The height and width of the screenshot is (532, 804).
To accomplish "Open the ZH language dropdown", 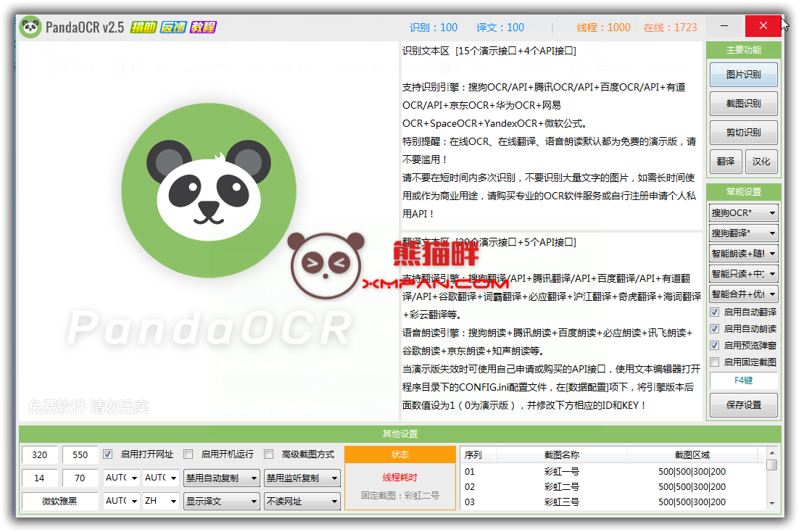I will tap(160, 501).
